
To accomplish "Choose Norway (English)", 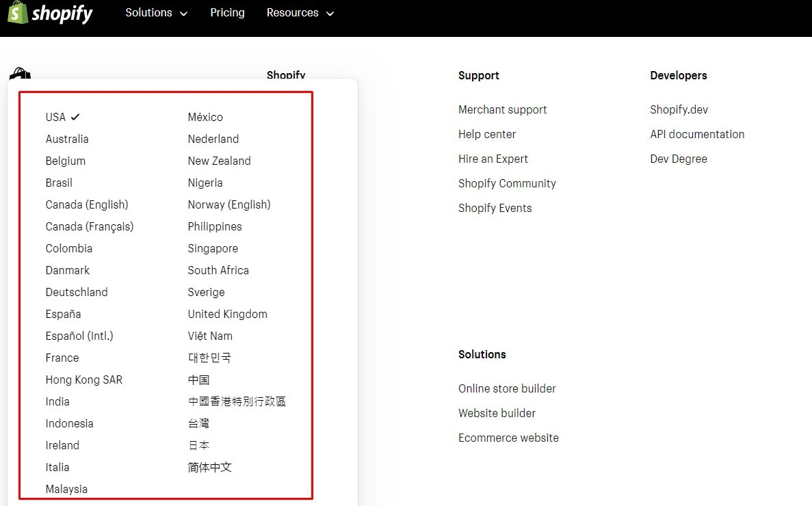I will (x=229, y=204).
